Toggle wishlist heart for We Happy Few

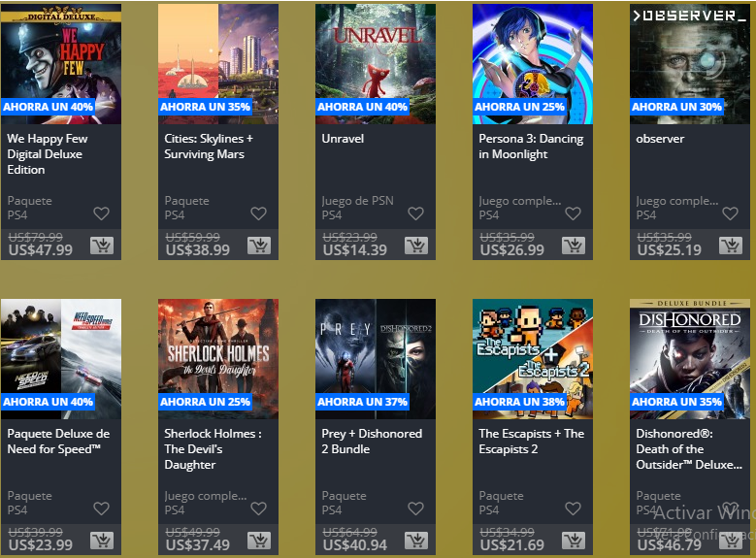click(101, 213)
